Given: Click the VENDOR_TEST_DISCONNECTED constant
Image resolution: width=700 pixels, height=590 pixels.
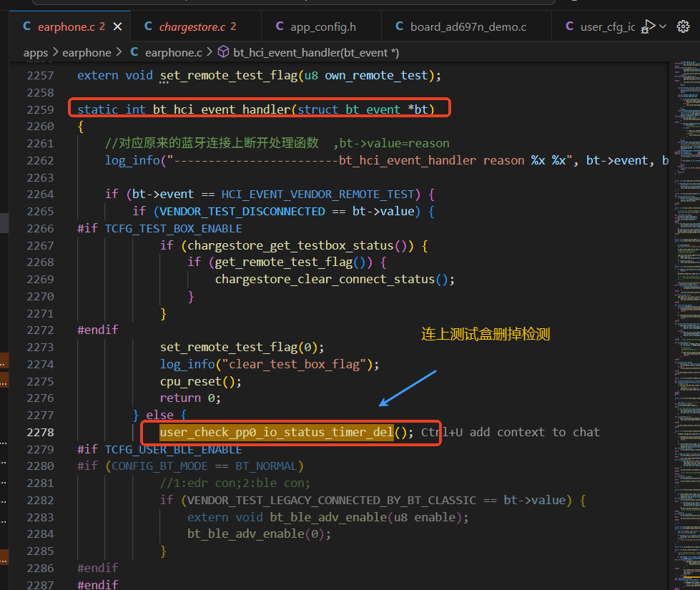Looking at the screenshot, I should point(242,212).
